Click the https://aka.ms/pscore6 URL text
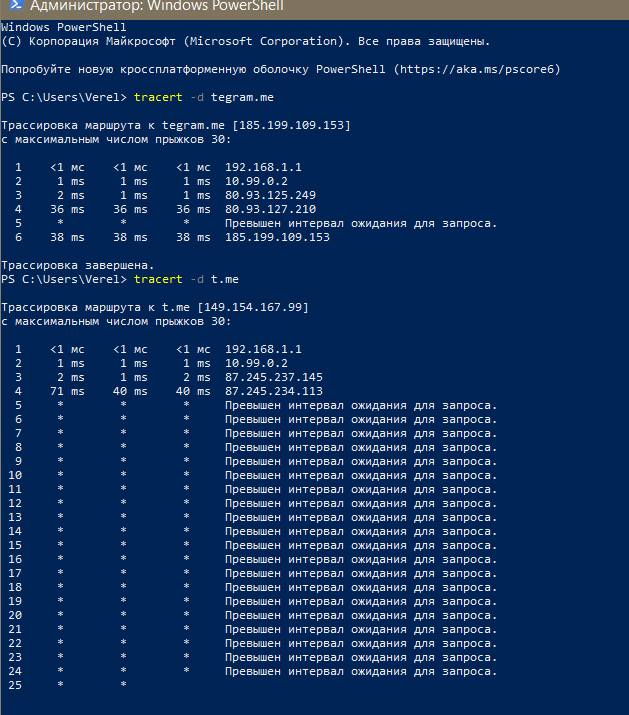The height and width of the screenshot is (715, 629). pyautogui.click(x=477, y=69)
